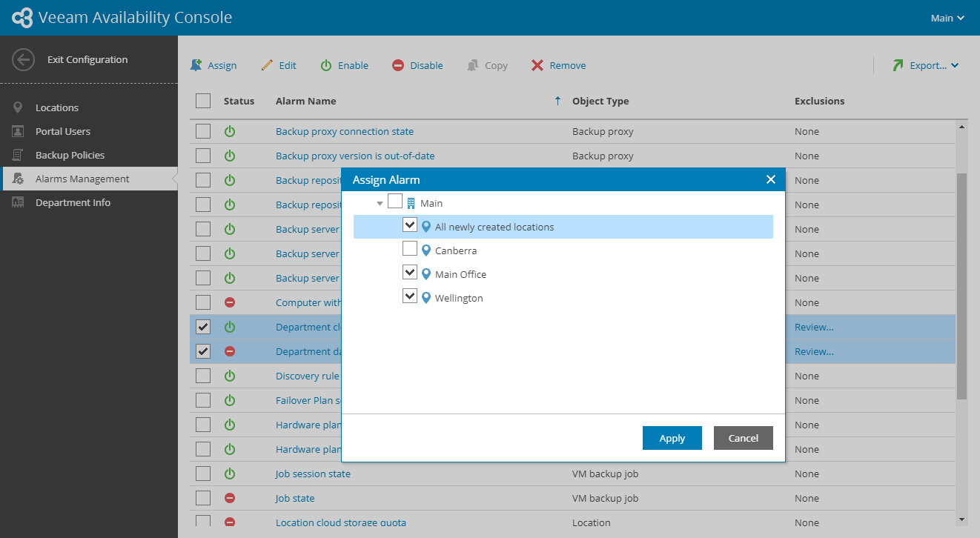Click the Portal Users icon
Image resolution: width=980 pixels, height=538 pixels.
tap(18, 131)
